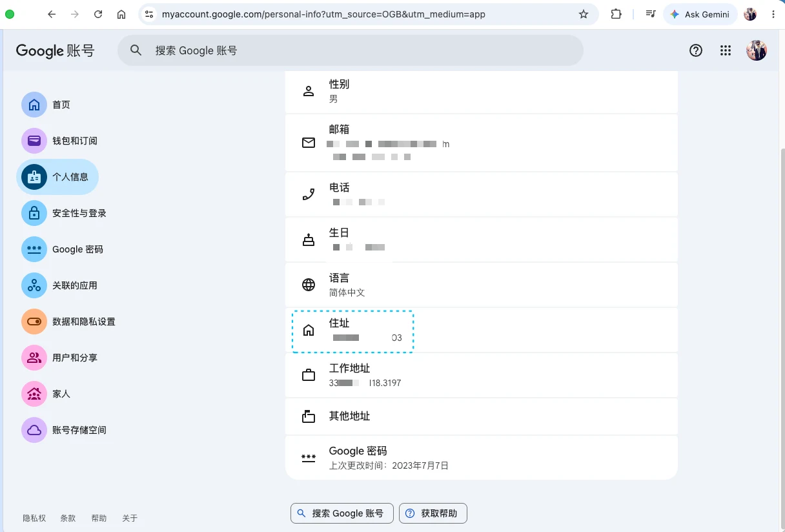The width and height of the screenshot is (785, 532).
Task: Click the Ask Gemini button
Action: click(700, 14)
